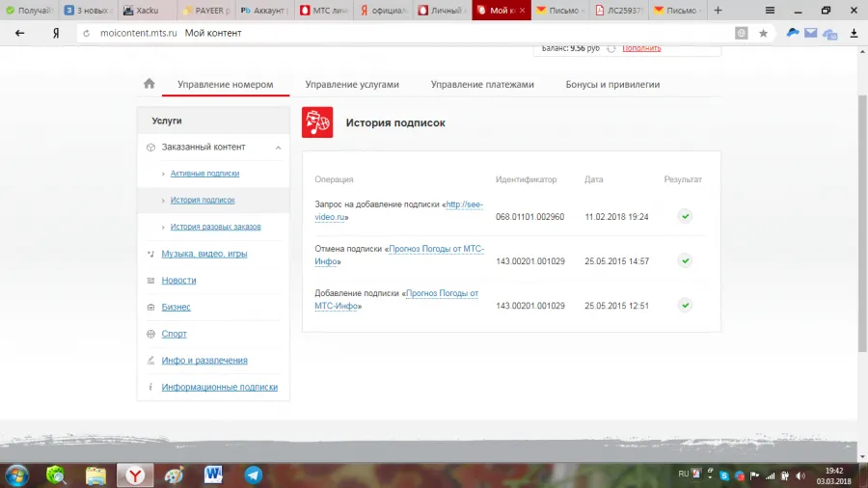The width and height of the screenshot is (868, 488).
Task: Switch to the Управление платежами tab
Action: 482,85
